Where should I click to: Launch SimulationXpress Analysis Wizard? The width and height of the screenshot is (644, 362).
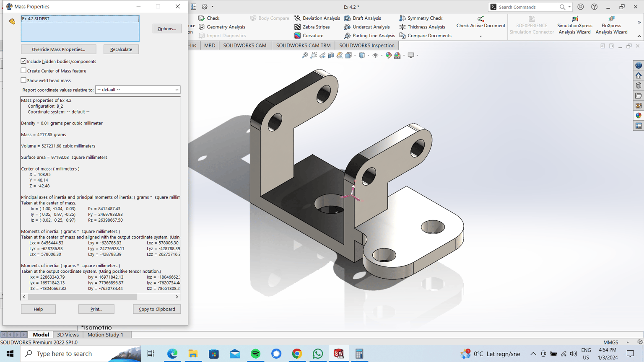pos(574,25)
